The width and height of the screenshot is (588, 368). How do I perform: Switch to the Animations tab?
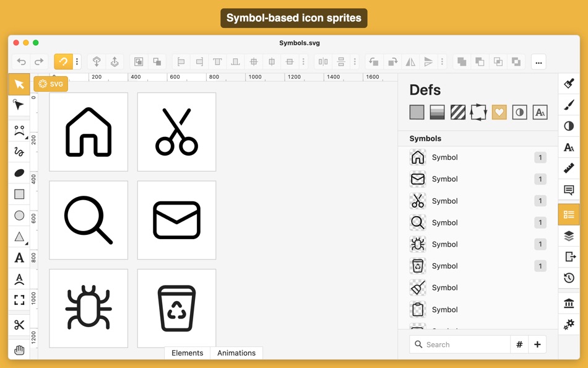coord(236,353)
